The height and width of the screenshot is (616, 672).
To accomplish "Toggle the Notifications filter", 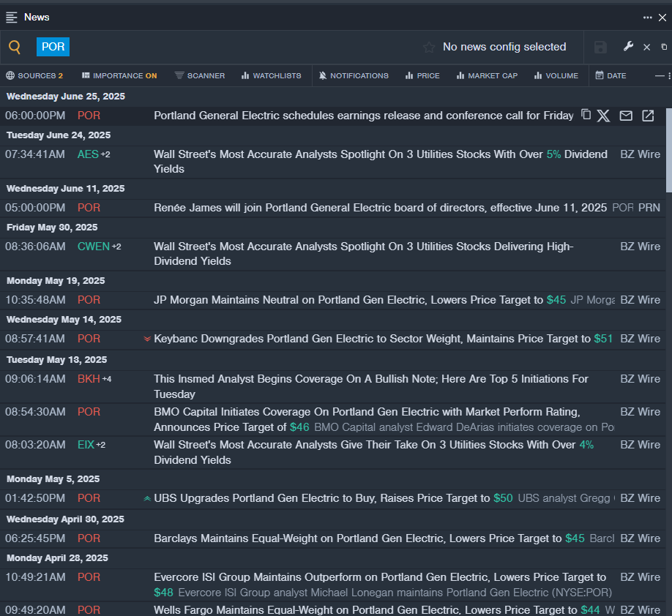I will [354, 76].
